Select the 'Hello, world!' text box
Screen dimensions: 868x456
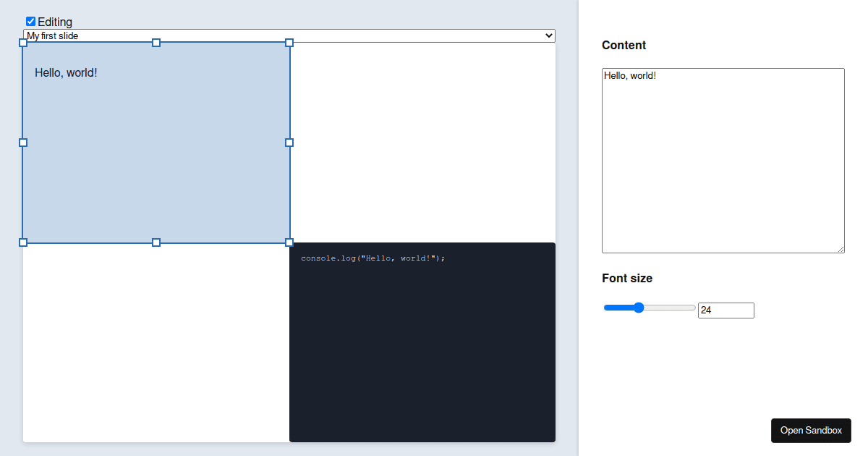point(145,109)
